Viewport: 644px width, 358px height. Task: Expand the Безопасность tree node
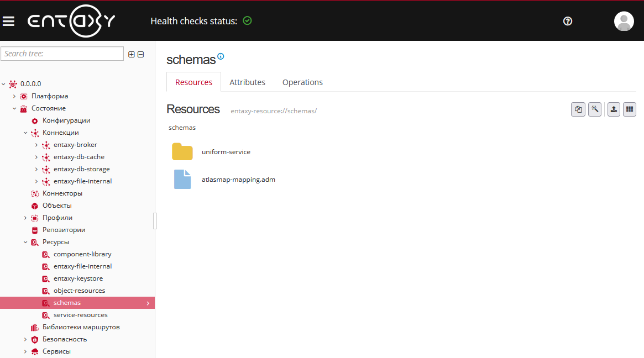click(25, 339)
